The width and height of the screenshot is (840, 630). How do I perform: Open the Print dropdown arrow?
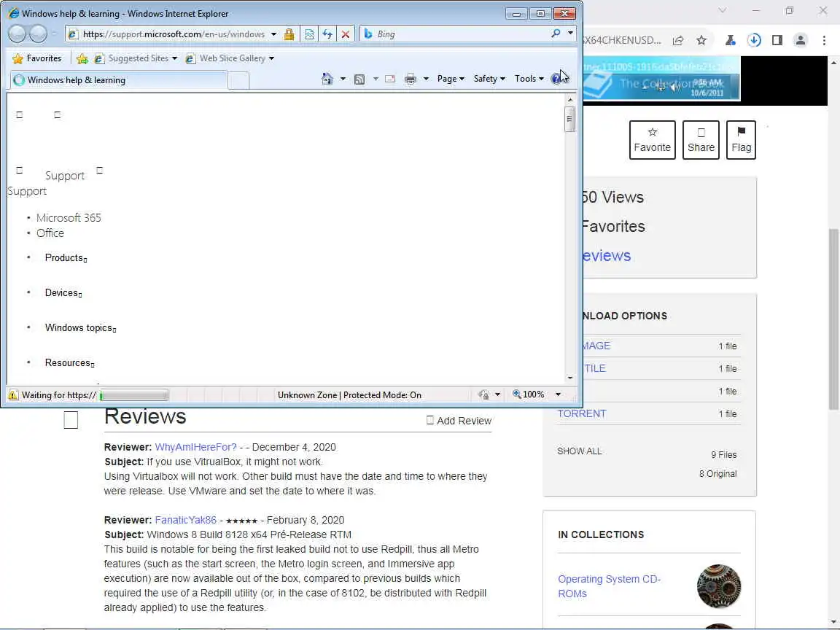426,79
